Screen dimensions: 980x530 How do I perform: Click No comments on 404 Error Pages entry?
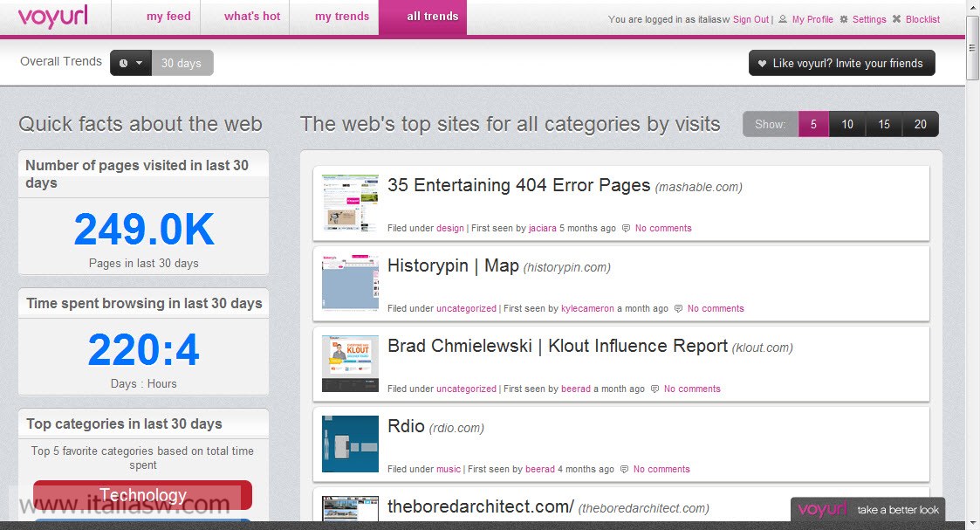(x=663, y=228)
